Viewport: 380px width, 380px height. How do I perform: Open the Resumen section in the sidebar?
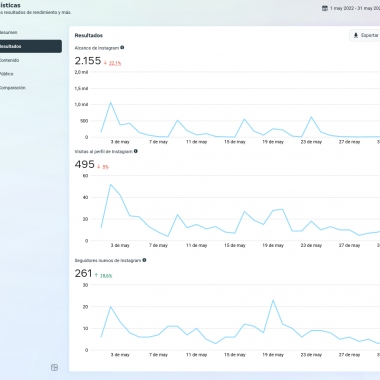pos(9,32)
